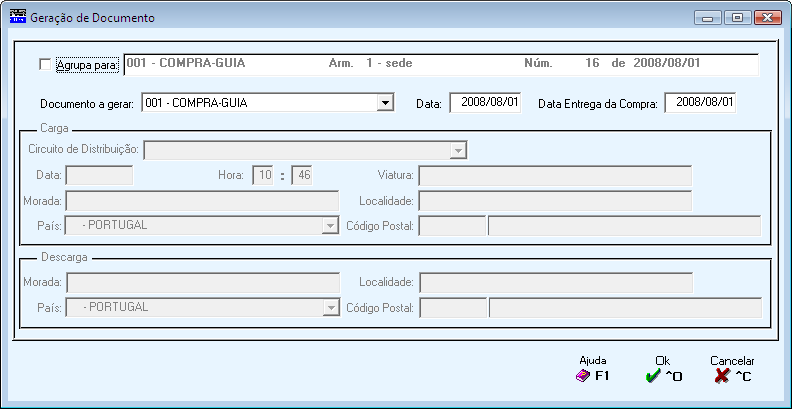The image size is (792, 409).
Task: Click the Data Entrega da Compra field
Action: pos(700,103)
